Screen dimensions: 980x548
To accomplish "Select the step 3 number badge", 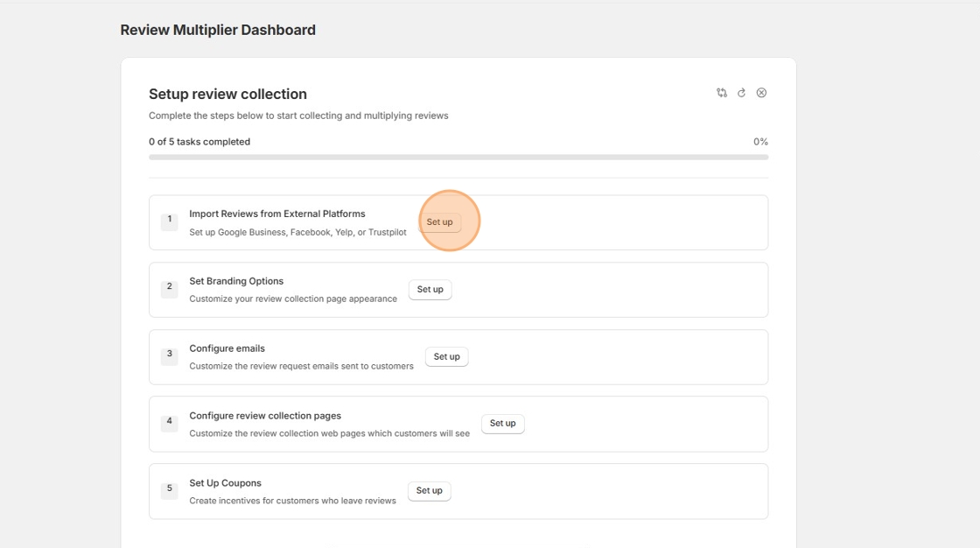I will coord(169,355).
